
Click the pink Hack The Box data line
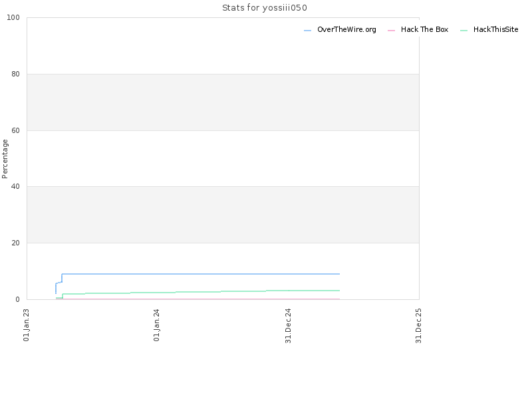(200, 299)
